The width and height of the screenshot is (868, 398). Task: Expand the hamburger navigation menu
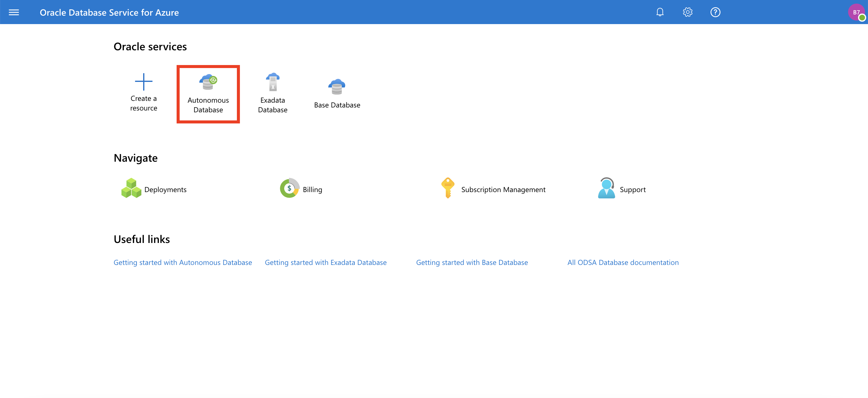click(14, 12)
